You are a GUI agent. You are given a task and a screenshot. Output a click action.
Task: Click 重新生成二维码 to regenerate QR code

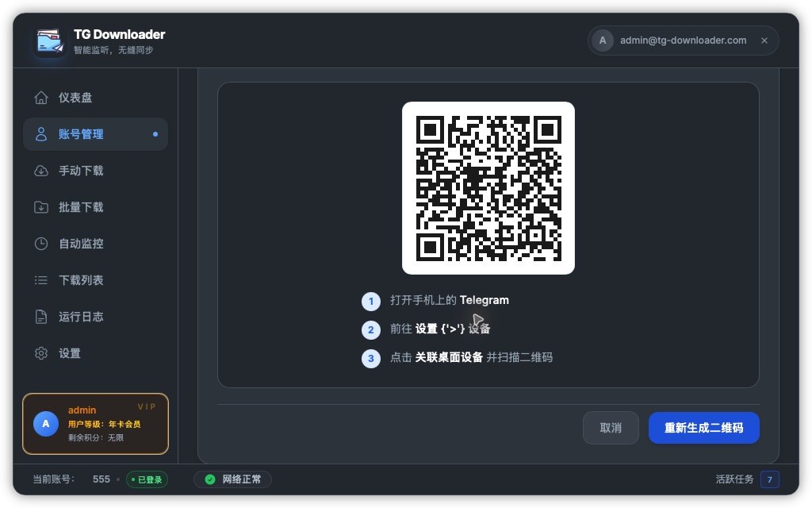(704, 428)
